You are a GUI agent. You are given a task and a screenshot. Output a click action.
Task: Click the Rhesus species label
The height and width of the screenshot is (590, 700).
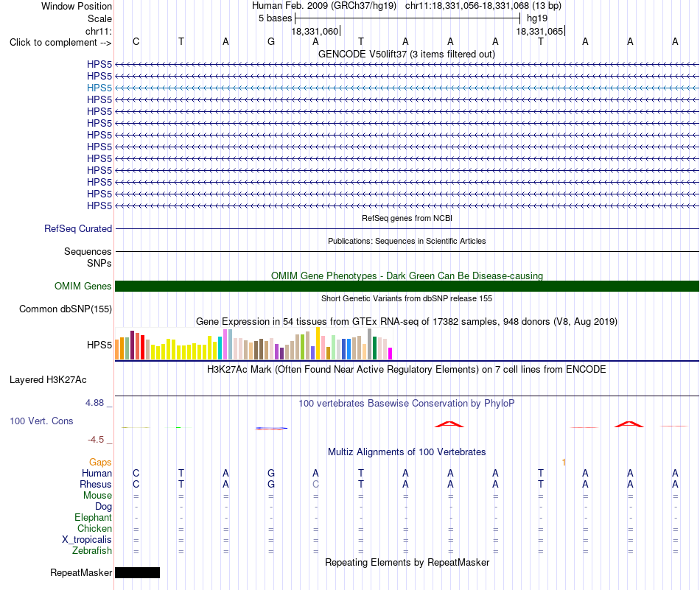click(96, 484)
